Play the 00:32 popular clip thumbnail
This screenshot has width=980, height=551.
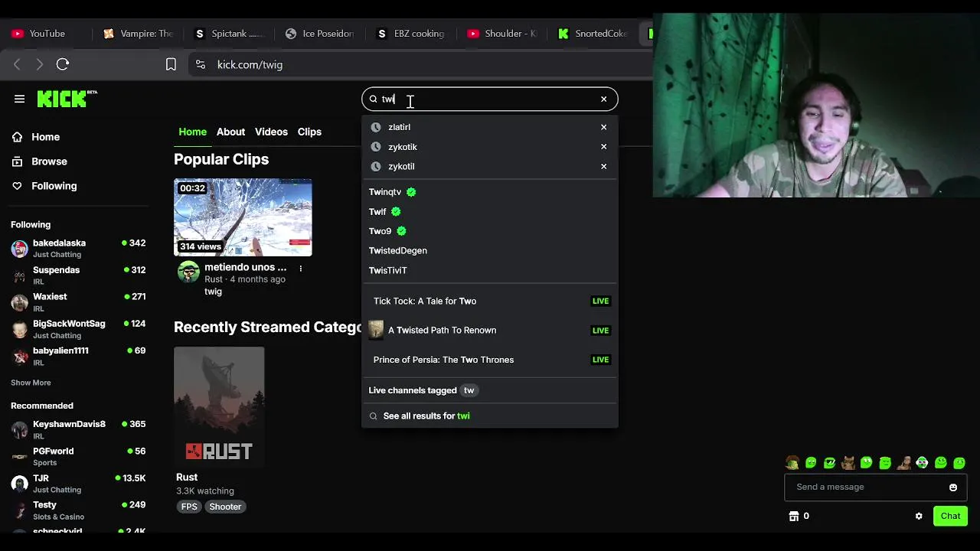pos(243,217)
